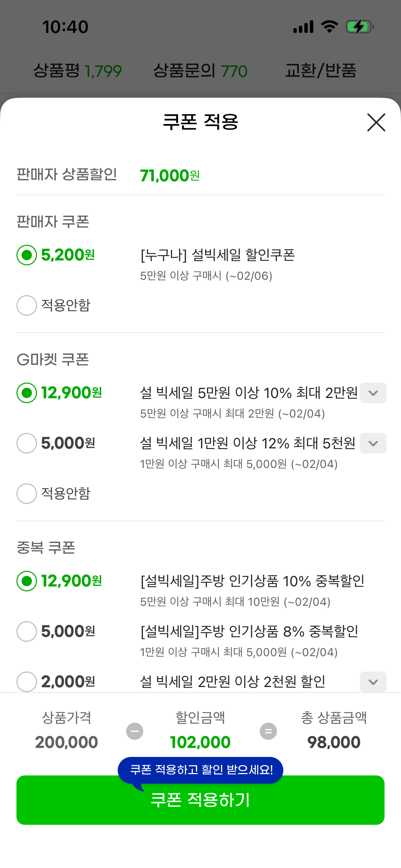Image resolution: width=401 pixels, height=868 pixels.
Task: Tap the equals icon before 총 상품금액
Action: pyautogui.click(x=268, y=731)
